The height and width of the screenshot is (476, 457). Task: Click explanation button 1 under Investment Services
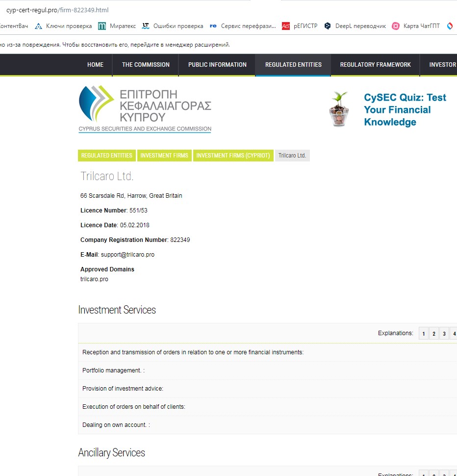(x=424, y=334)
